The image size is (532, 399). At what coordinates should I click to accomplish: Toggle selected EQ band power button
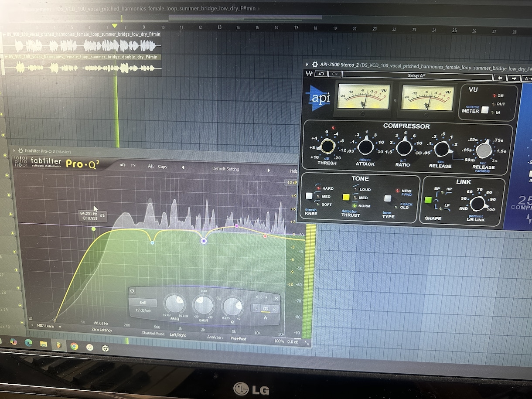pos(133,291)
